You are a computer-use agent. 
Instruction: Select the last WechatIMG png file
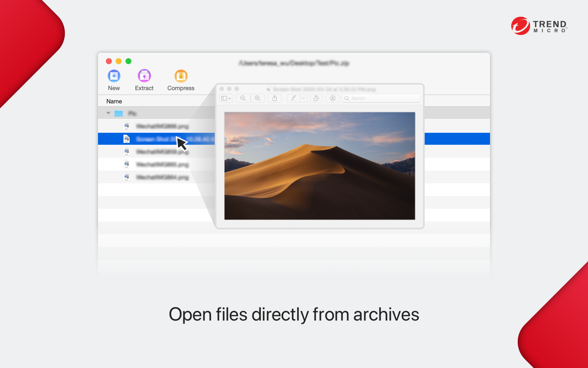[x=163, y=177]
